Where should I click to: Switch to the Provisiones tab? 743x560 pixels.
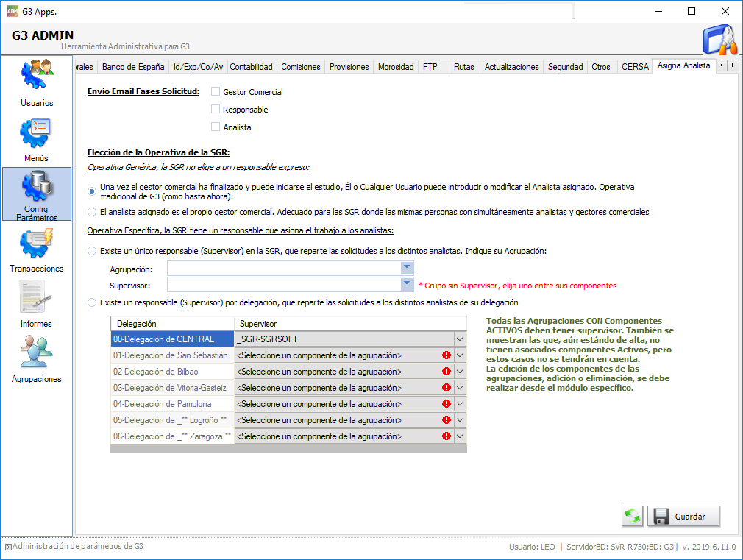point(349,67)
